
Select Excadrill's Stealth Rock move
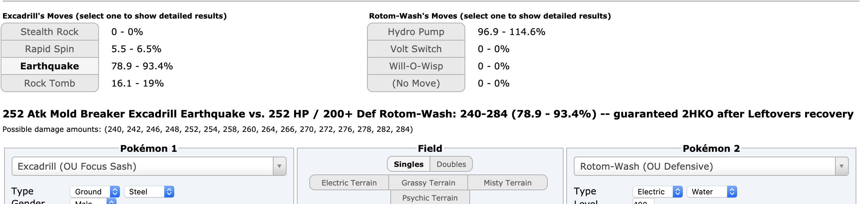point(50,32)
